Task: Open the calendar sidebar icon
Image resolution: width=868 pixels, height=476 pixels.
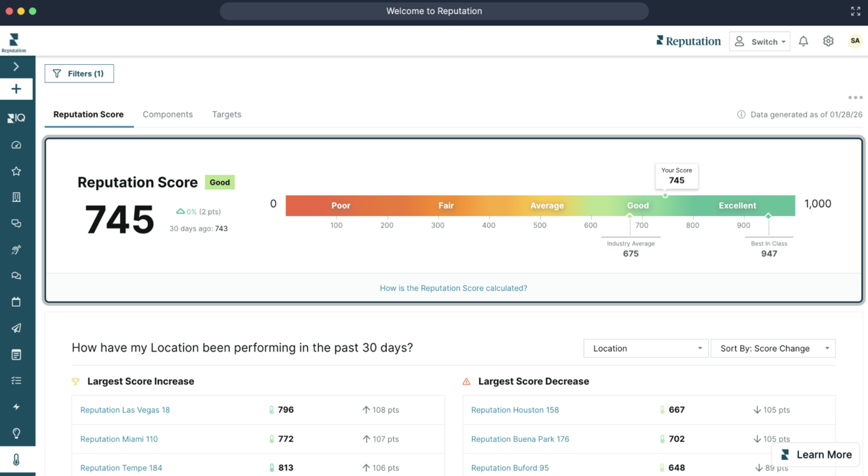Action: click(x=16, y=302)
